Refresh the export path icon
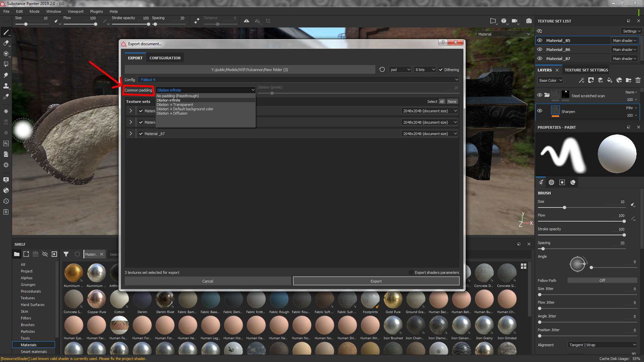 coord(382,70)
